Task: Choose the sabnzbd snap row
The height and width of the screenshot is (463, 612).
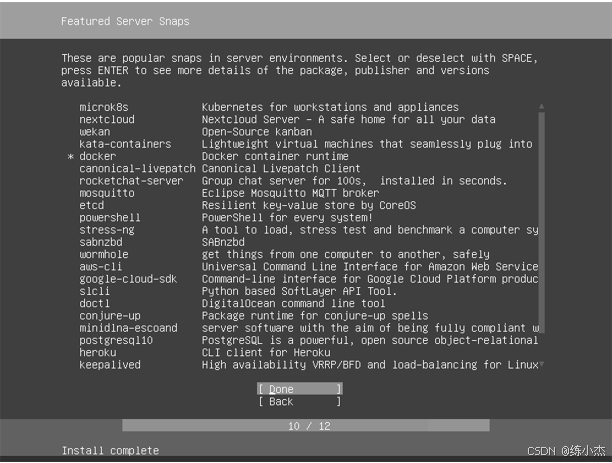Action: 303,242
